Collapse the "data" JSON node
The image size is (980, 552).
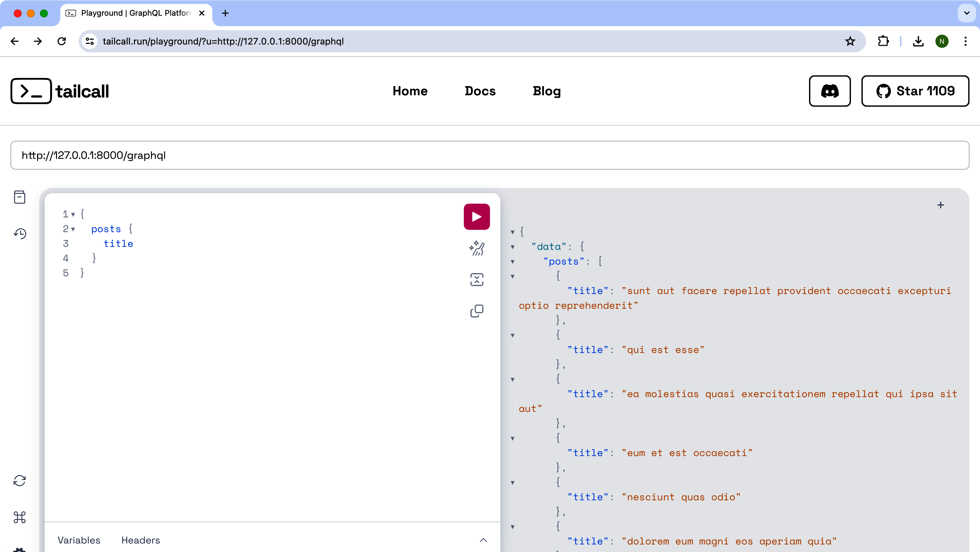(513, 247)
